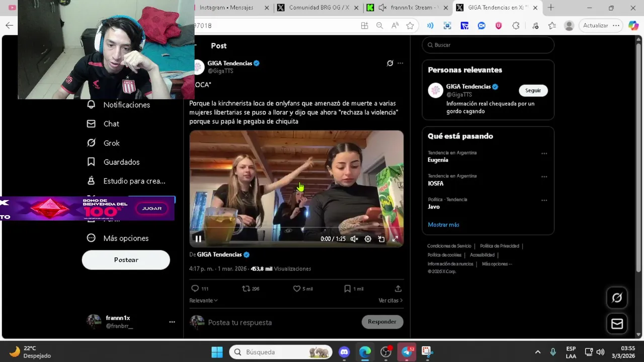Go back in browser
This screenshot has height=362, width=644.
click(9, 26)
